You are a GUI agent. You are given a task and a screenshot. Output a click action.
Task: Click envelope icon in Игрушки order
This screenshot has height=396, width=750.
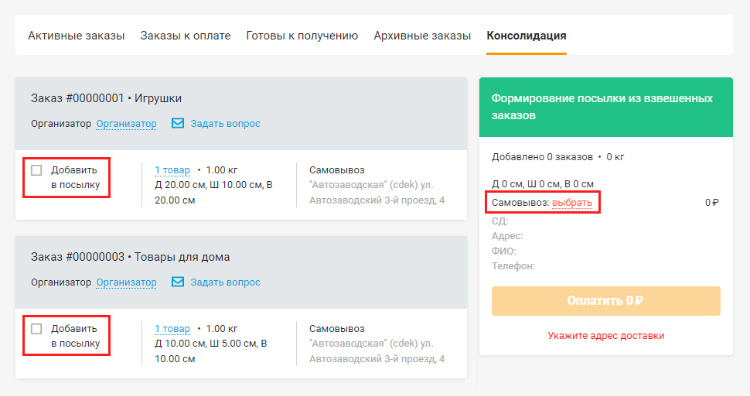click(177, 123)
